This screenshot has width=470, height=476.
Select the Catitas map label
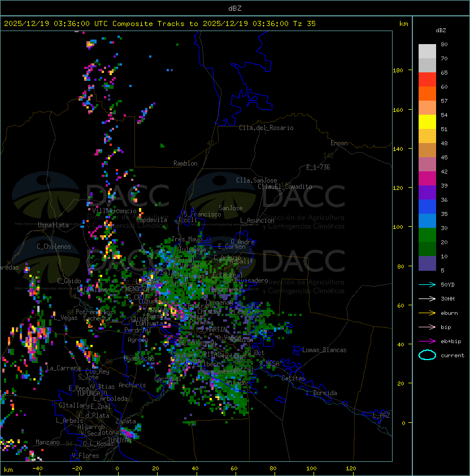pos(293,378)
